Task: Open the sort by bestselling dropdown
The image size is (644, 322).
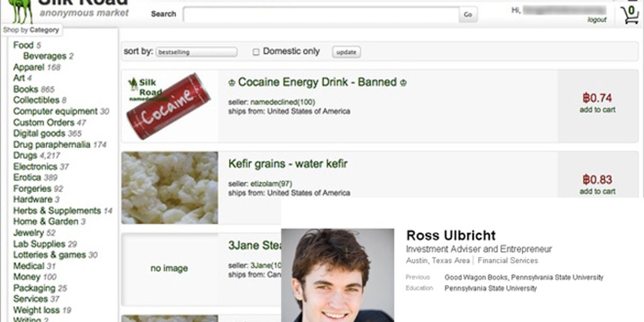Action: point(196,52)
